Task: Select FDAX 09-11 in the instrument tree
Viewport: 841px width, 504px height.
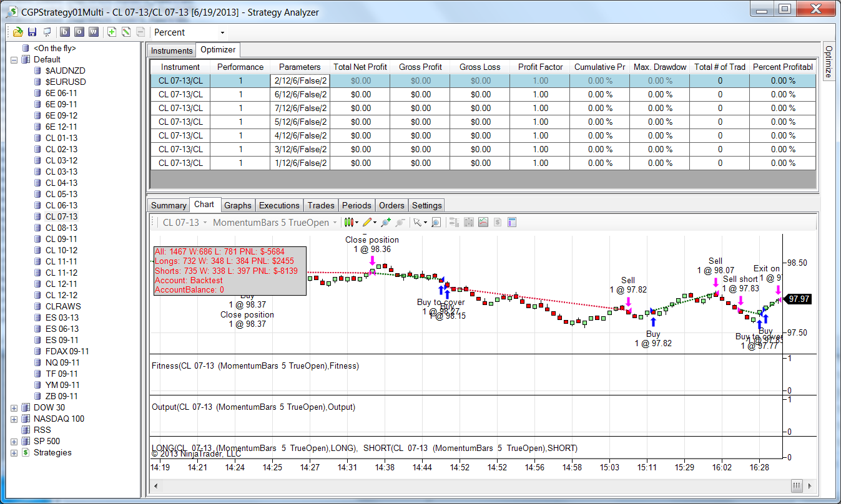Action: point(67,351)
